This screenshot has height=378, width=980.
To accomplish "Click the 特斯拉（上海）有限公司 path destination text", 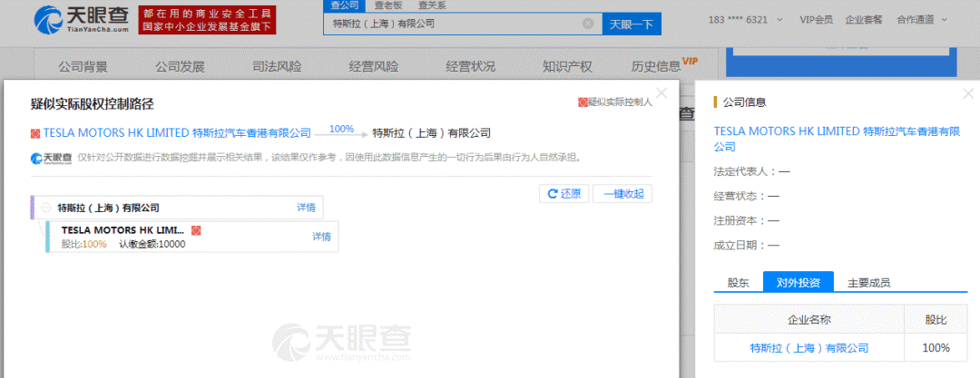I will point(431,132).
